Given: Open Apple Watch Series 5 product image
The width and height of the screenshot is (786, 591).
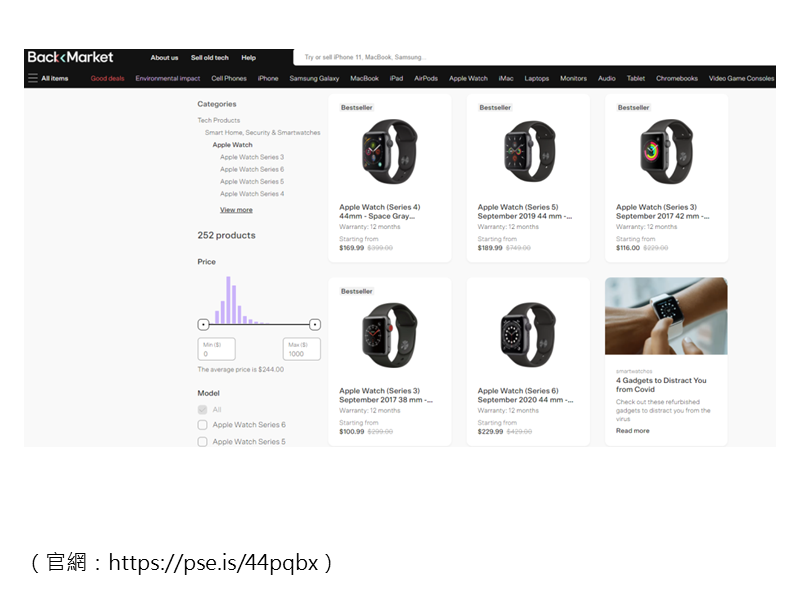Looking at the screenshot, I should coord(528,151).
